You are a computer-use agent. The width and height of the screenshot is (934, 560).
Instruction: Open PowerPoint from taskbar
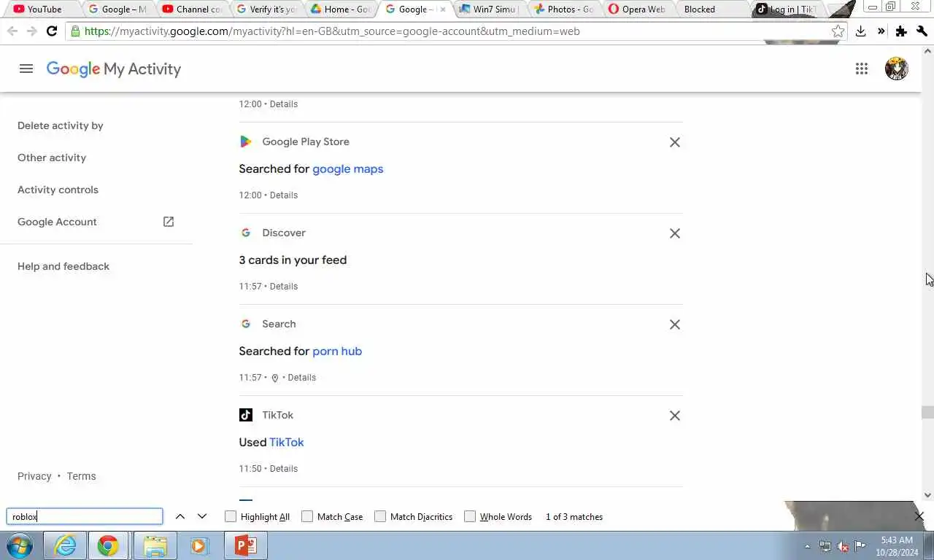click(x=245, y=545)
